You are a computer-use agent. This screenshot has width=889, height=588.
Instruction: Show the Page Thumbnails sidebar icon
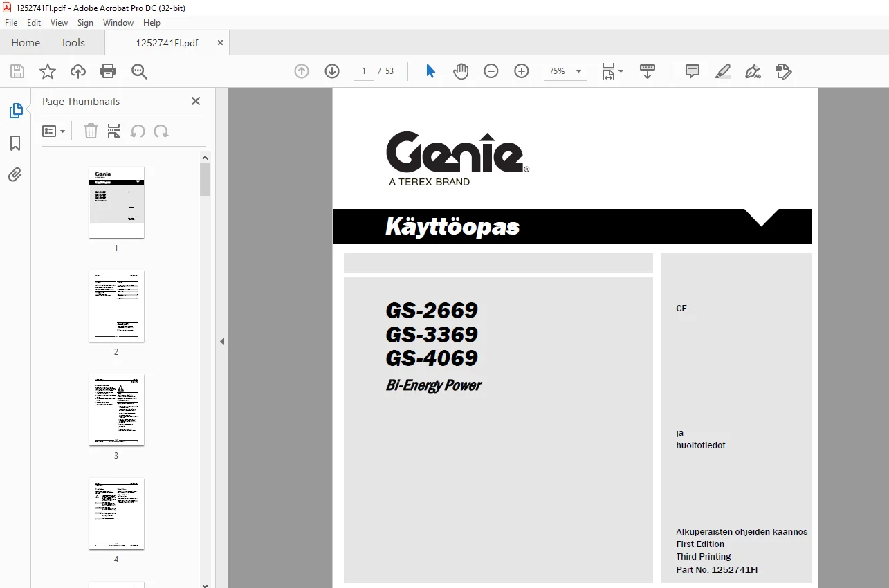coord(15,111)
